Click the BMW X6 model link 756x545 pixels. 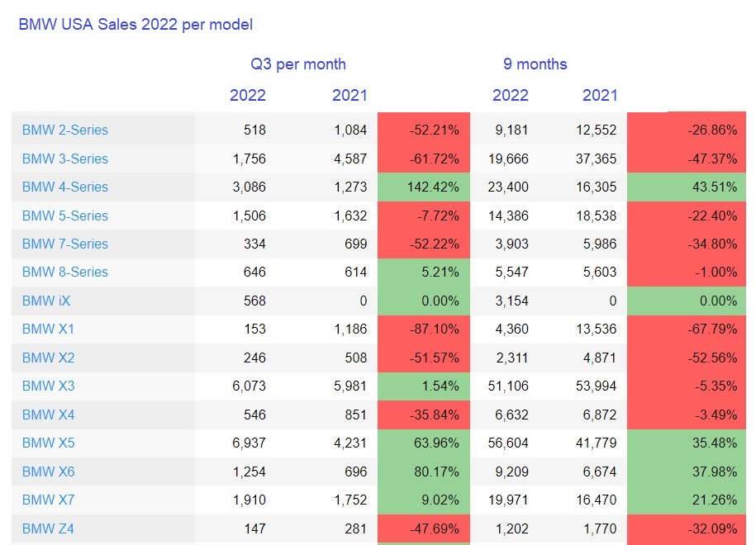click(x=48, y=472)
